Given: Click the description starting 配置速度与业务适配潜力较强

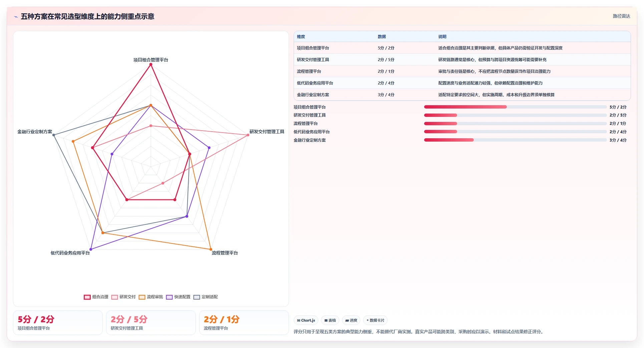Looking at the screenshot, I should pos(490,83).
